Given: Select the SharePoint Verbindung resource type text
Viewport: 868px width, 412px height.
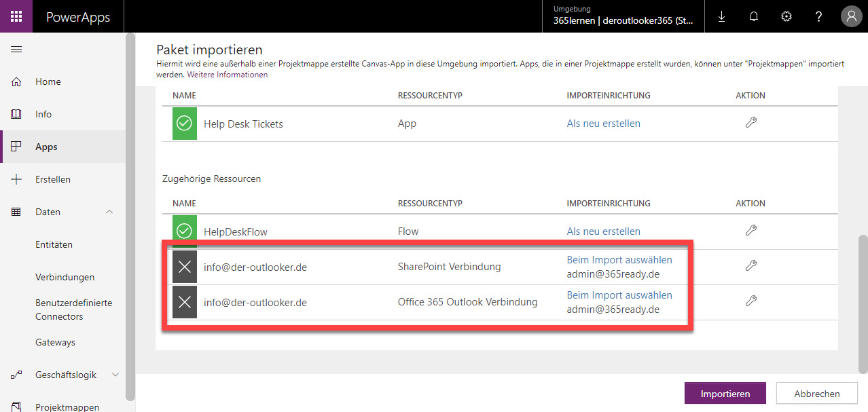Looking at the screenshot, I should point(449,267).
